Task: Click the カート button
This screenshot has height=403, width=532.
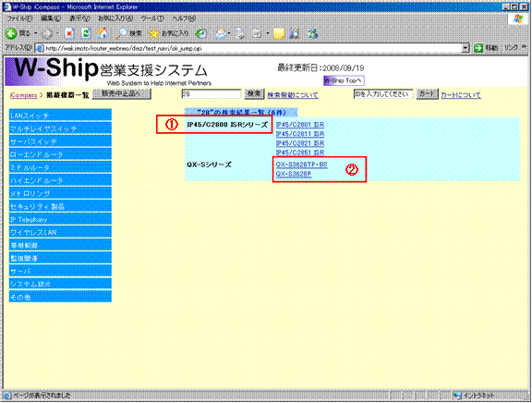Action: [x=427, y=93]
